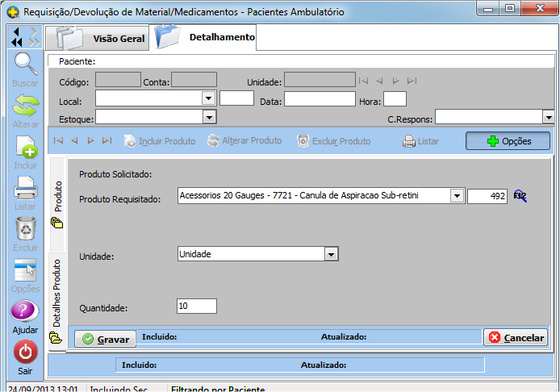Collapse sidebar with double left arrows
The image size is (560, 392).
click(18, 37)
